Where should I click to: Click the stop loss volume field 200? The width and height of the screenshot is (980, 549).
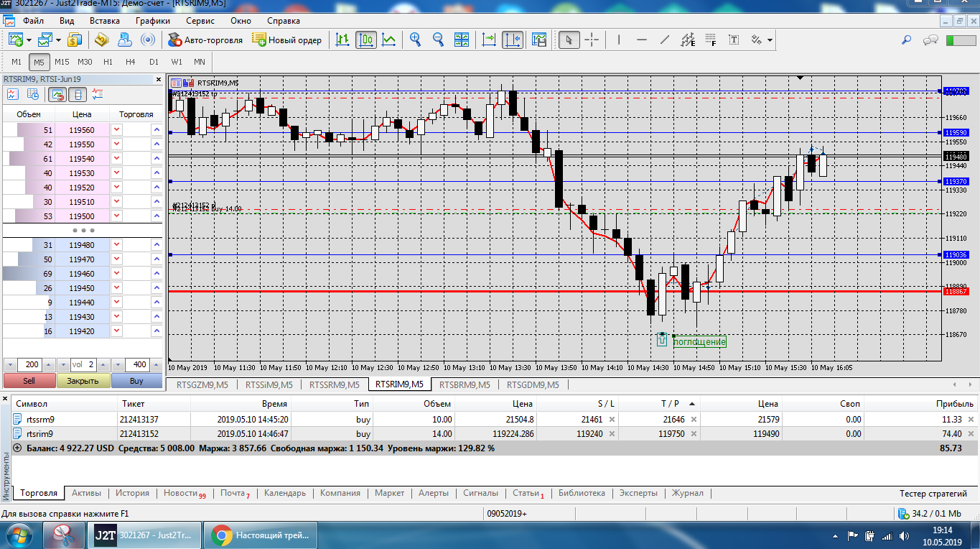point(29,364)
